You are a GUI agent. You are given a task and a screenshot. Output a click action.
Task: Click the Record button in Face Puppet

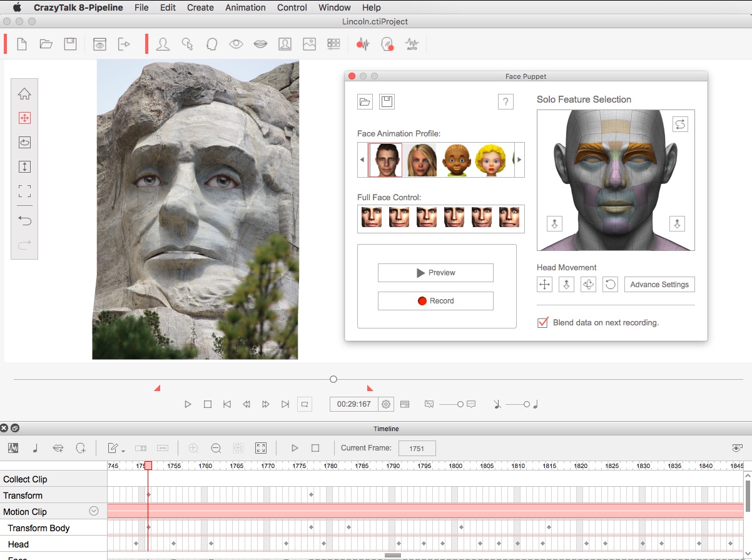(x=435, y=301)
